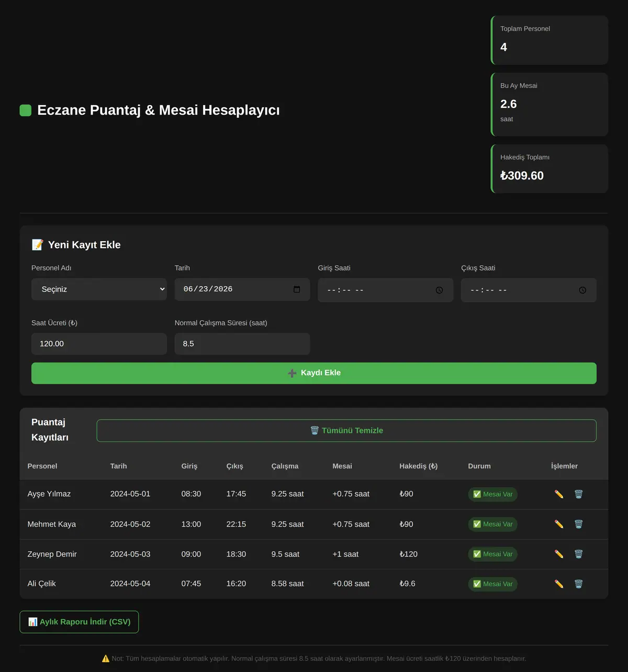Edit Ayşe Yılmaz record with pencil icon

[559, 494]
